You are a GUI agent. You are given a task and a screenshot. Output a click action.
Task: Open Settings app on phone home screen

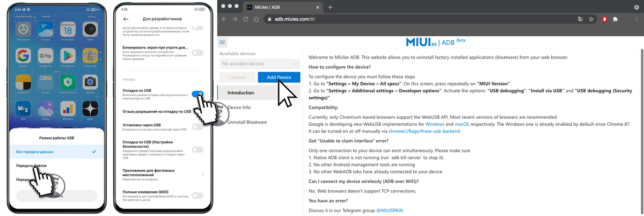click(23, 29)
